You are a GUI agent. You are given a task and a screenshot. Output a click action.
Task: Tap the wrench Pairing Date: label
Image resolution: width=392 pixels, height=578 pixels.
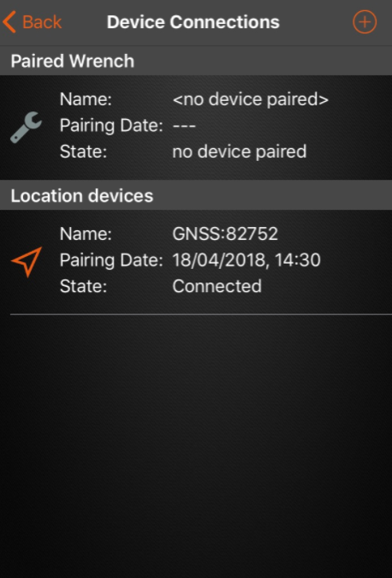click(x=111, y=126)
